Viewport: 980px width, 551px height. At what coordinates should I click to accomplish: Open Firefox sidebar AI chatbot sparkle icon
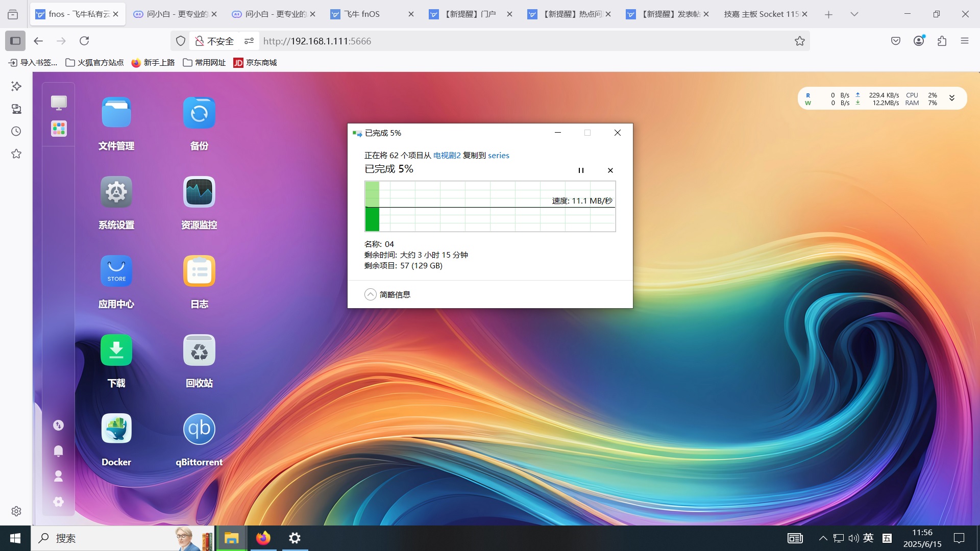(16, 86)
